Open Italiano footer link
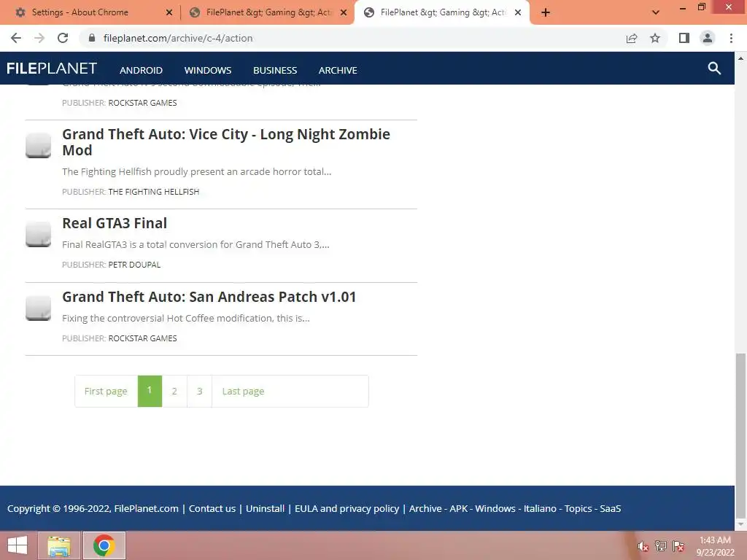747x560 pixels. click(x=540, y=508)
